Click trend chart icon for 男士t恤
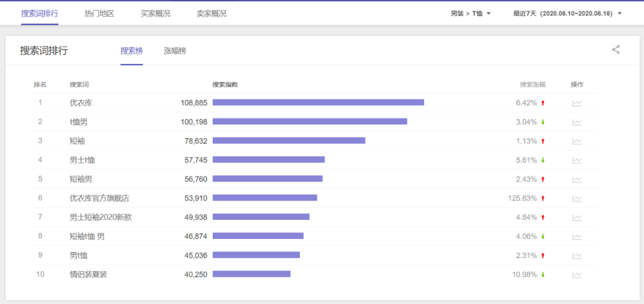Viewport: 644px width, 304px height. click(x=577, y=161)
